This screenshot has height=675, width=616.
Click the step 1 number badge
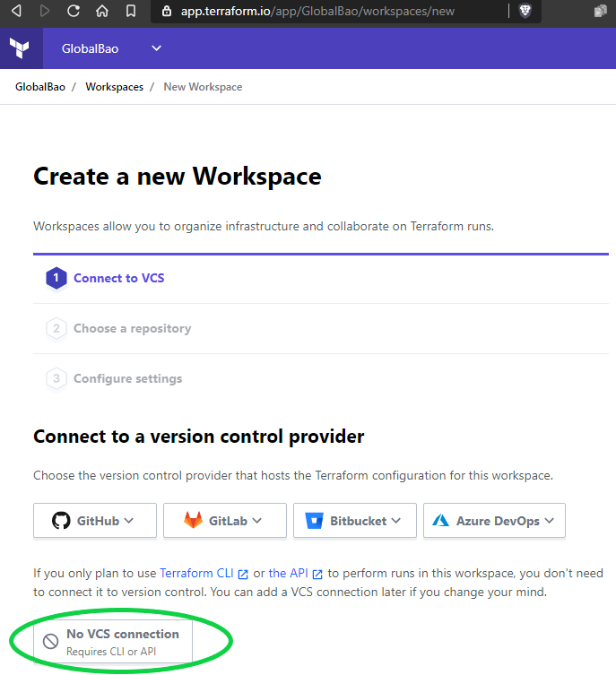[x=56, y=278]
